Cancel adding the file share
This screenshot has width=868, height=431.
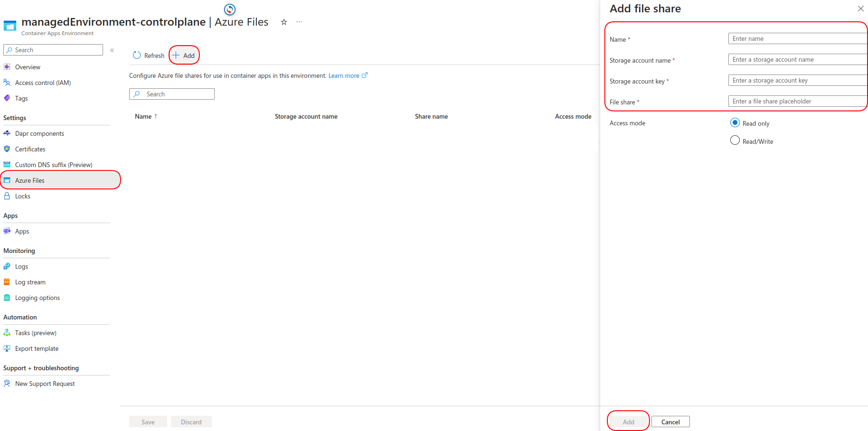click(x=670, y=422)
